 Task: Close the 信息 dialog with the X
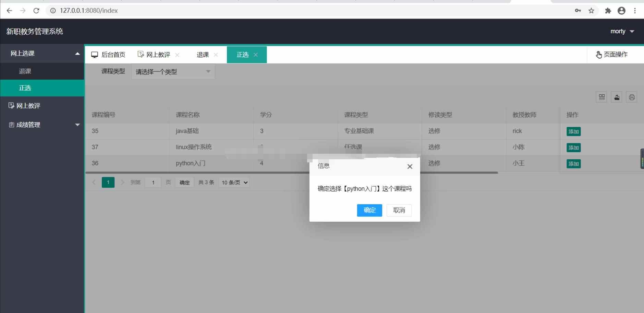[x=410, y=166]
